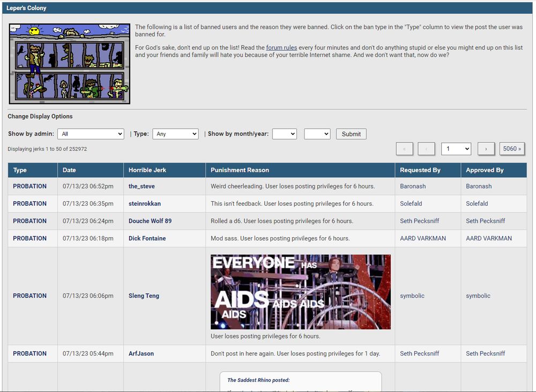Select Seth Pecksniff in Requested By column

419,221
